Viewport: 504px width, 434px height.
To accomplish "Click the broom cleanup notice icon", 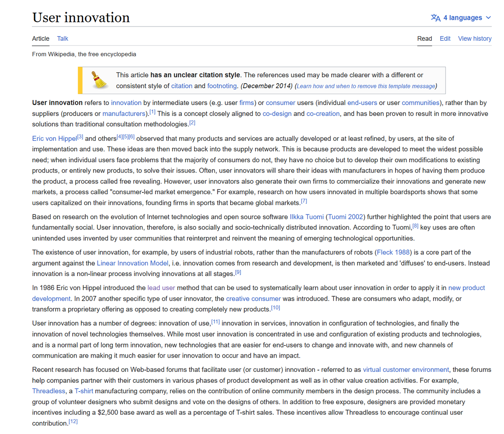I will (99, 80).
